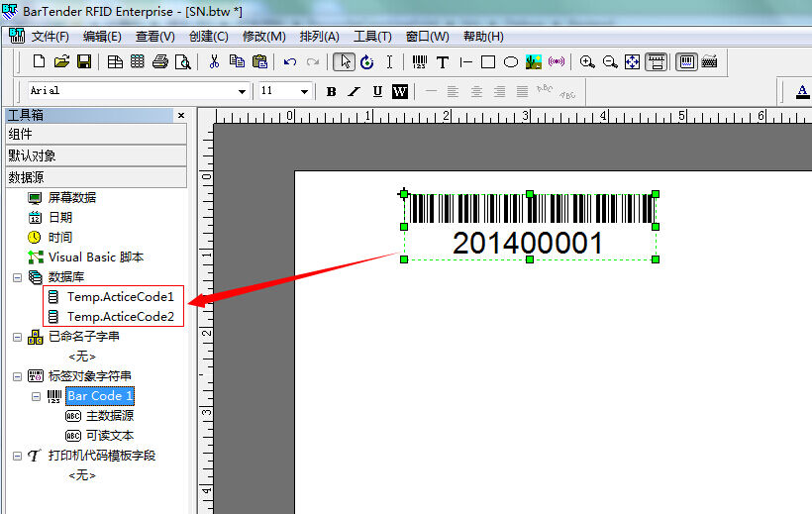The width and height of the screenshot is (812, 514).
Task: Select the 日期 data source
Action: coord(60,218)
